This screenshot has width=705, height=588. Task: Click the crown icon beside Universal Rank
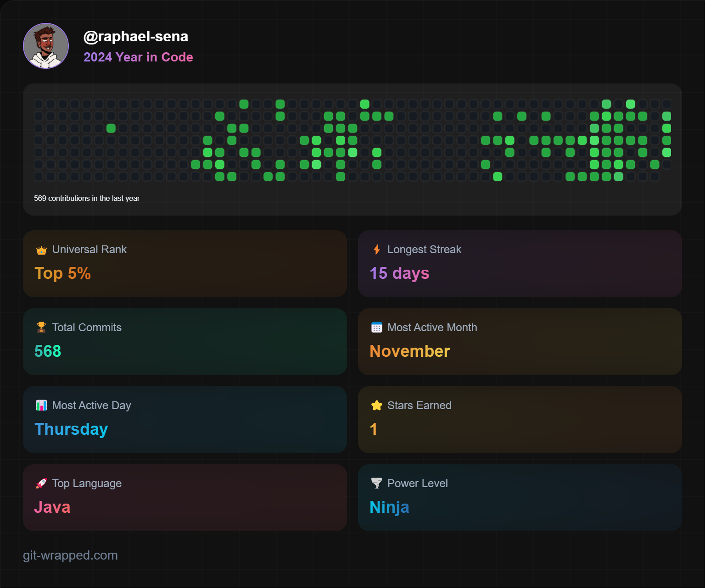coord(41,250)
